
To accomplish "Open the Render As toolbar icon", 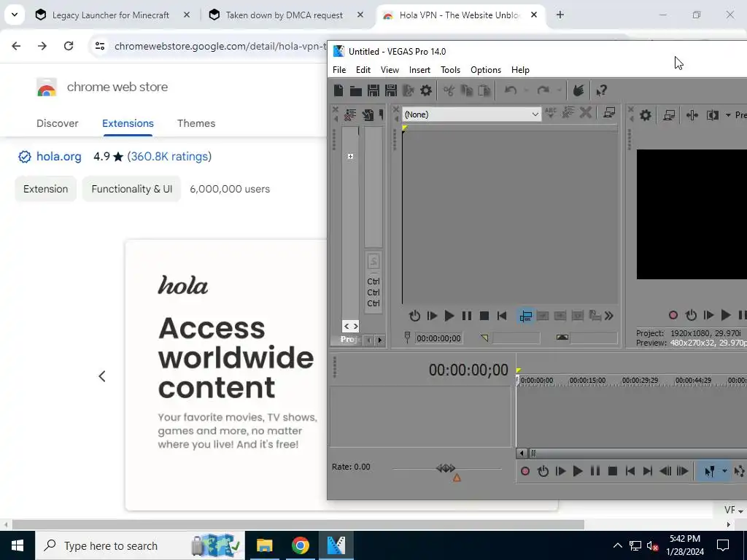I will pos(409,90).
